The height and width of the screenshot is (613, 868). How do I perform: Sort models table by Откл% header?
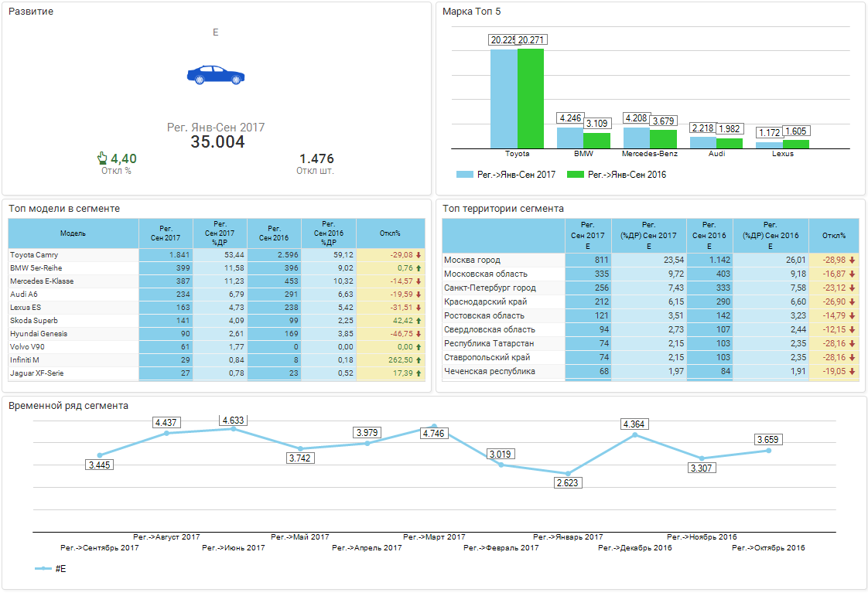point(390,233)
